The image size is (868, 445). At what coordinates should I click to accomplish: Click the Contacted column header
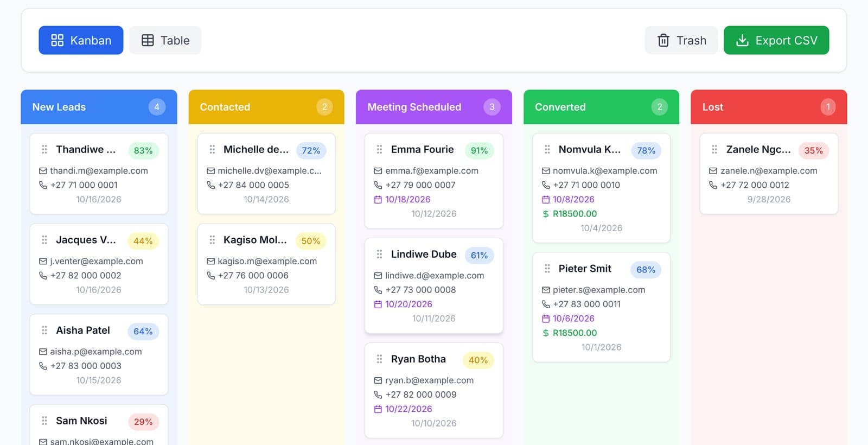click(266, 107)
